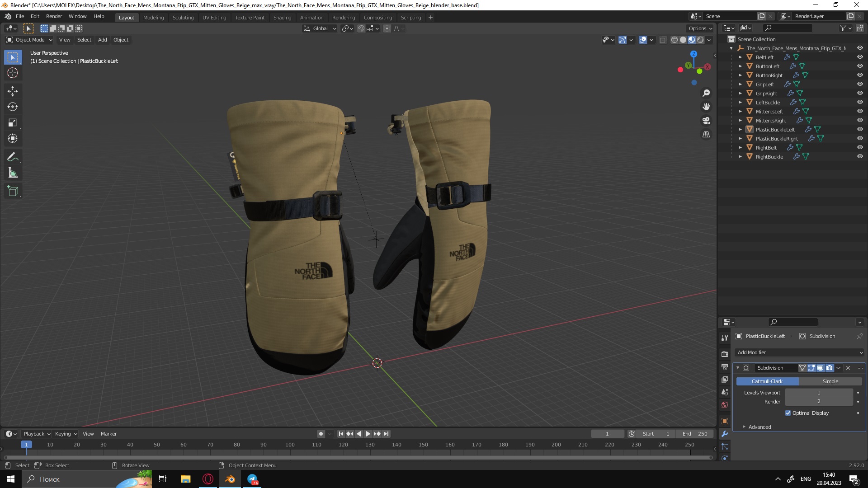Viewport: 868px width, 488px height.
Task: Switch to the Modeling workspace tab
Action: pyautogui.click(x=153, y=17)
